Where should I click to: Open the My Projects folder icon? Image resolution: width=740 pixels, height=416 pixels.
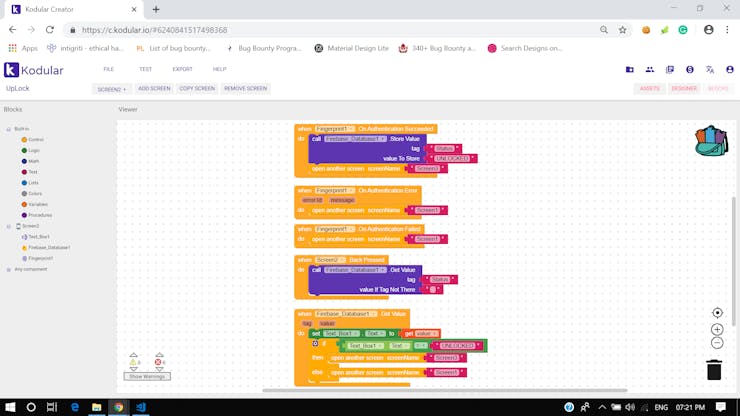pos(630,69)
